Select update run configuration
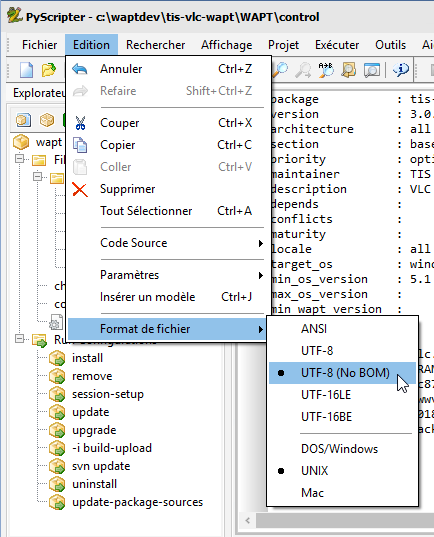 click(x=91, y=412)
